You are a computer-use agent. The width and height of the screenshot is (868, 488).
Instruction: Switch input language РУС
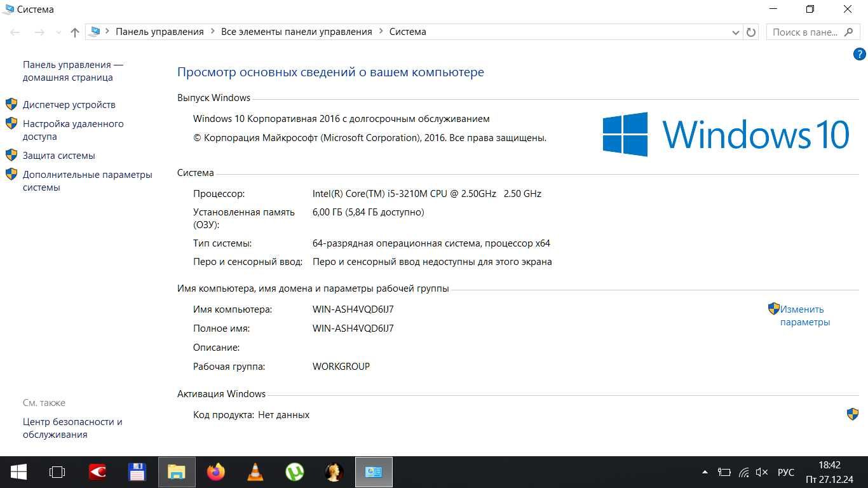(x=786, y=472)
